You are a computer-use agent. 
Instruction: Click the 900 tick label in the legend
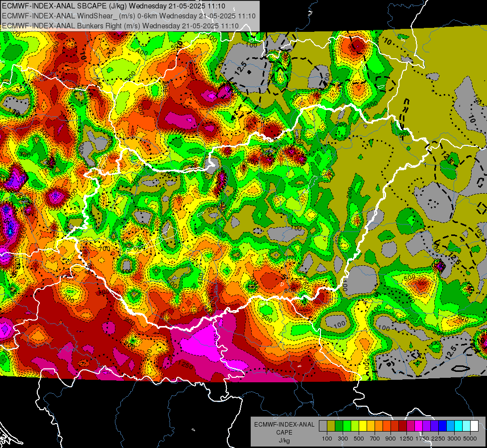pyautogui.click(x=390, y=439)
